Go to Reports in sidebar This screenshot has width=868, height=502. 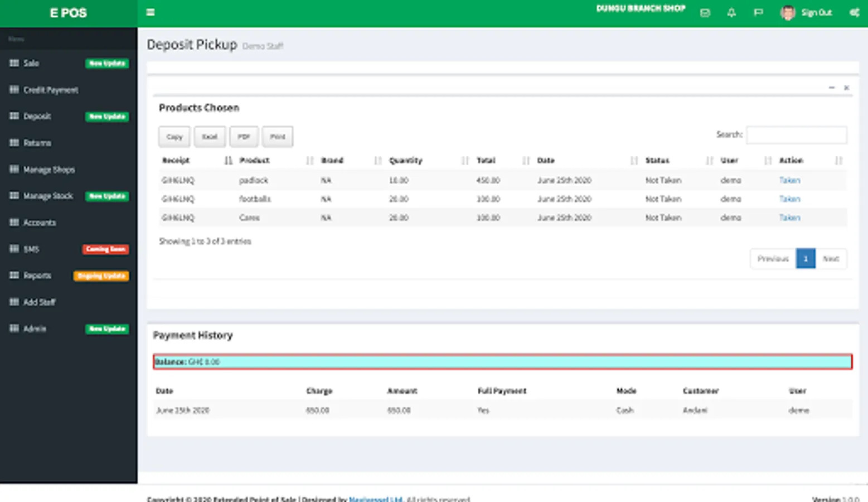coord(37,276)
